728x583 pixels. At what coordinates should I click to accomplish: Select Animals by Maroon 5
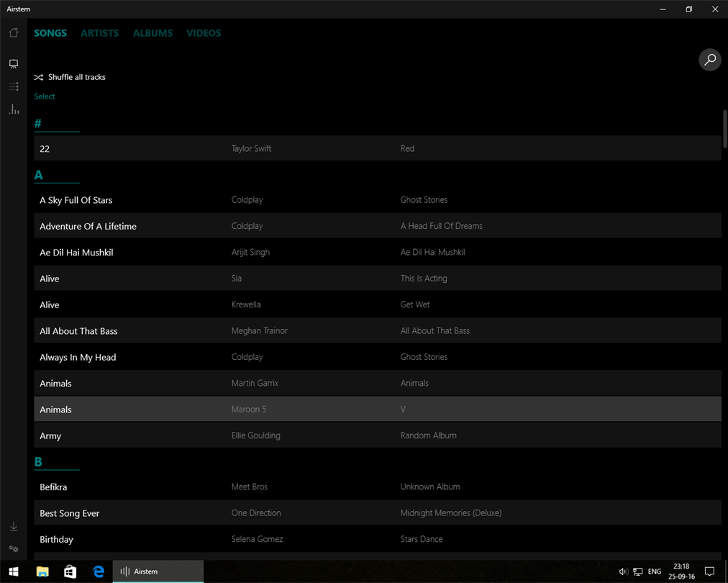pos(378,410)
